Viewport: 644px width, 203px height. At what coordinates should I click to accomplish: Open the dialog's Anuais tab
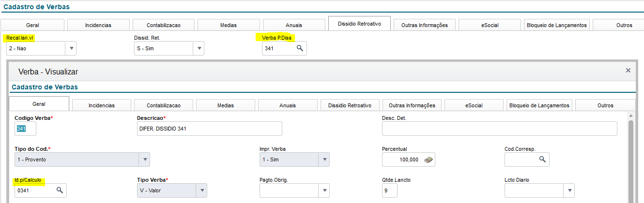[x=288, y=105]
